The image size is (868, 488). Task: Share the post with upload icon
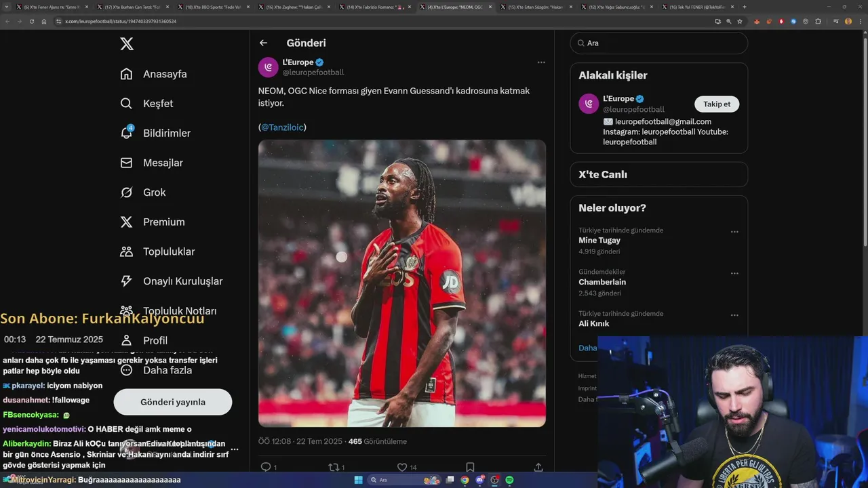click(x=538, y=467)
